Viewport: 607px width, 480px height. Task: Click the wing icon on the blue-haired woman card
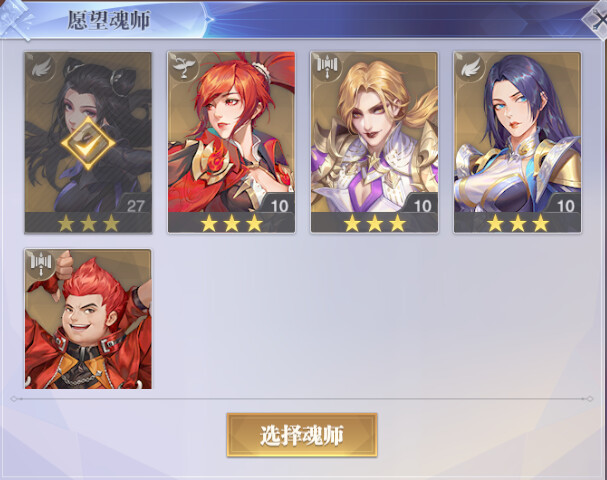(x=470, y=68)
